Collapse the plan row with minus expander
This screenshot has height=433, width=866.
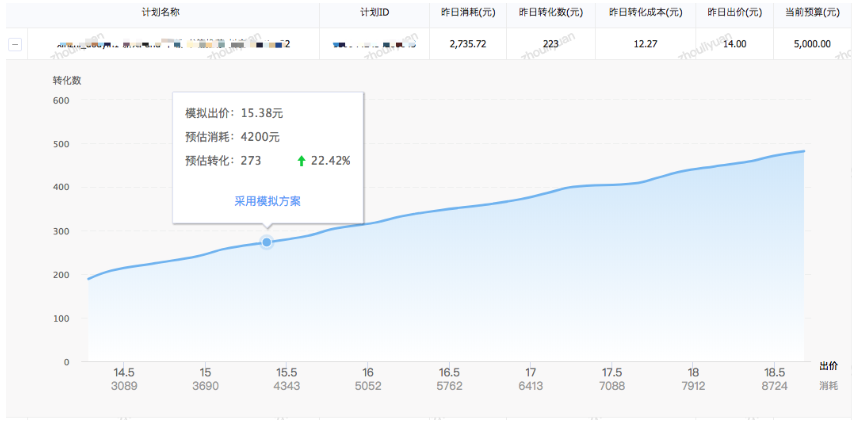click(x=14, y=45)
